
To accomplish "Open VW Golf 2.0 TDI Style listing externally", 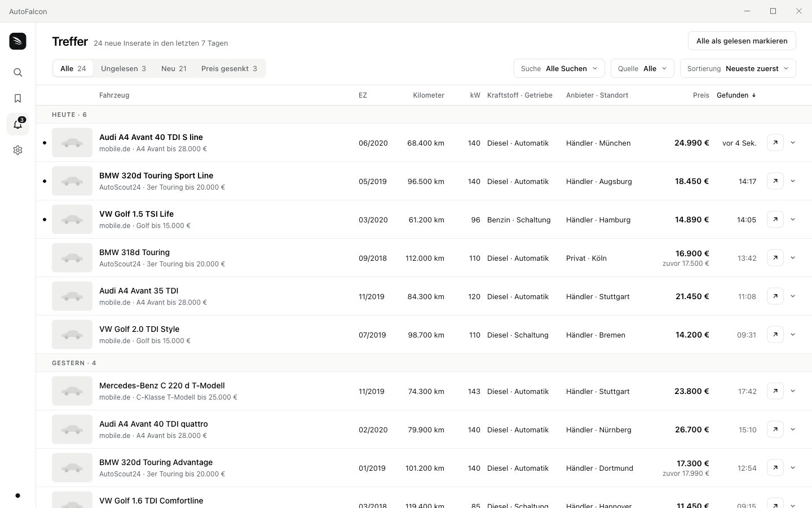I will coord(775,335).
